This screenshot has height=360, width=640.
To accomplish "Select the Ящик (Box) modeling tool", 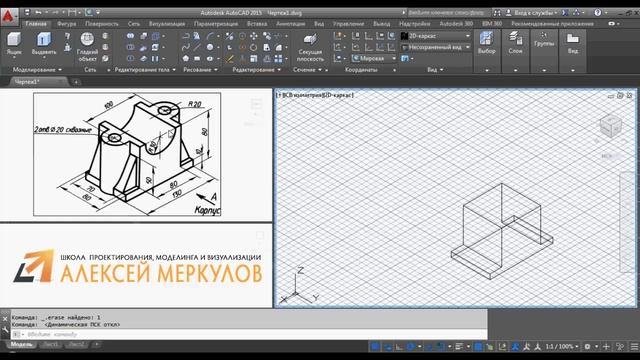I will pyautogui.click(x=14, y=44).
